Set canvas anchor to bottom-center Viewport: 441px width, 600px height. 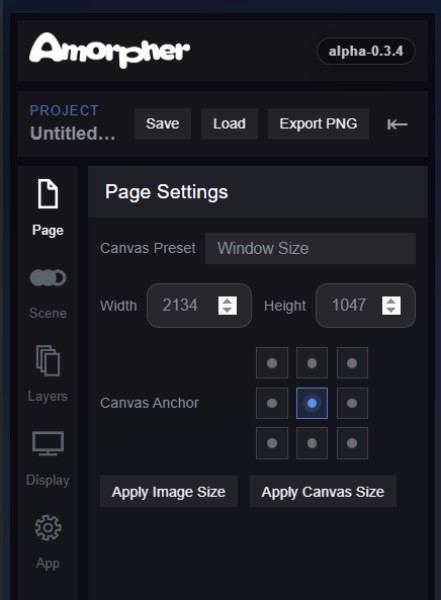click(312, 443)
